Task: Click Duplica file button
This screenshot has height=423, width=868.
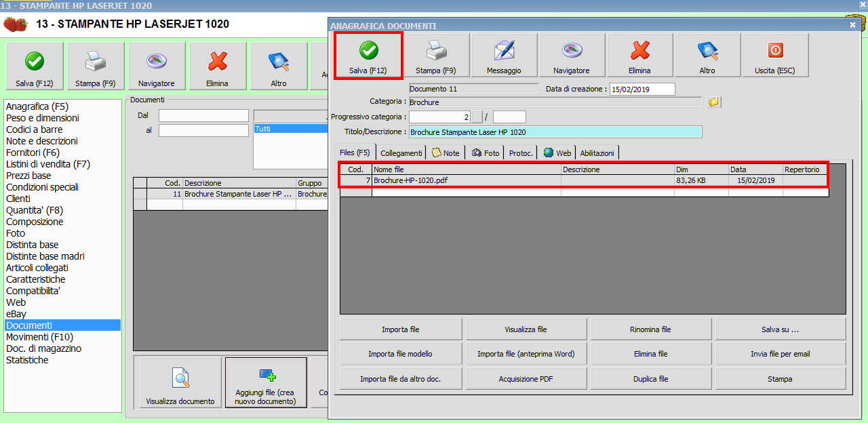Action: (651, 379)
